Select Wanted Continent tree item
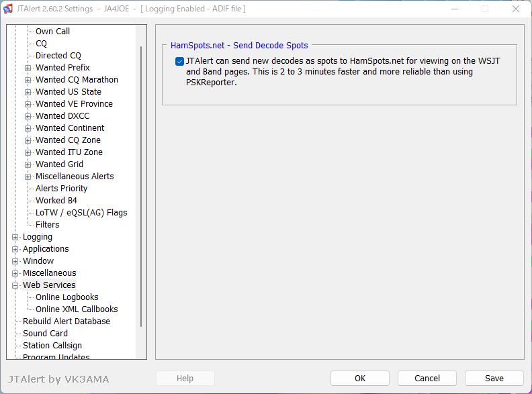 coord(70,128)
